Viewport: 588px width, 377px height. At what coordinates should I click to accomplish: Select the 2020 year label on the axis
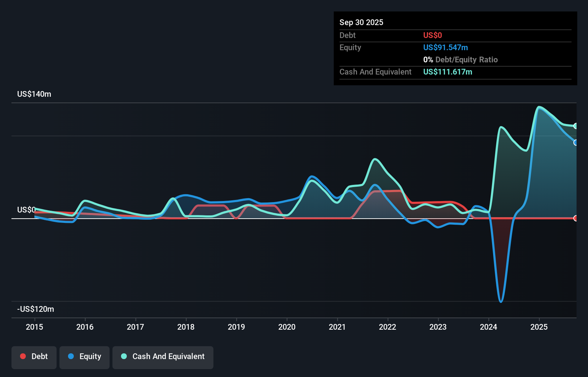pos(286,327)
